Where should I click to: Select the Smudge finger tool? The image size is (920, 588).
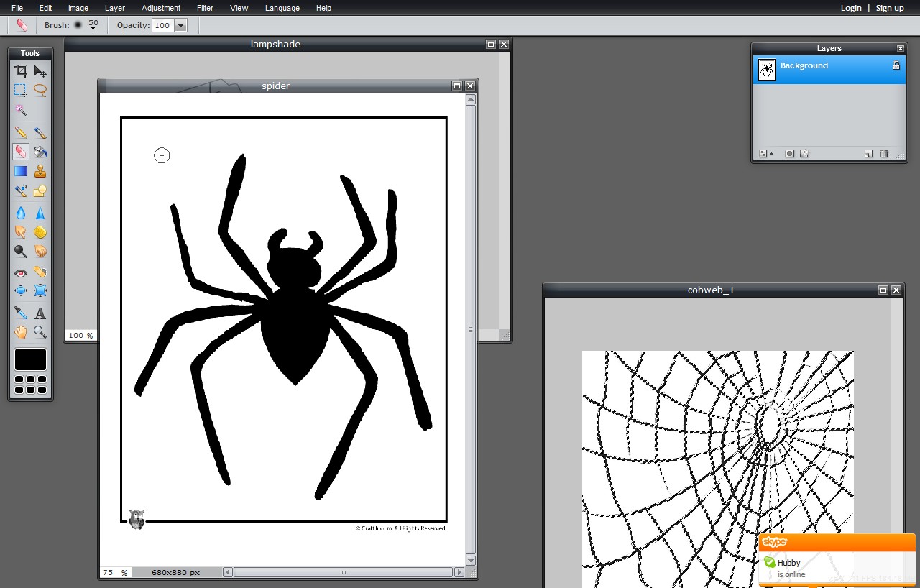[x=21, y=232]
